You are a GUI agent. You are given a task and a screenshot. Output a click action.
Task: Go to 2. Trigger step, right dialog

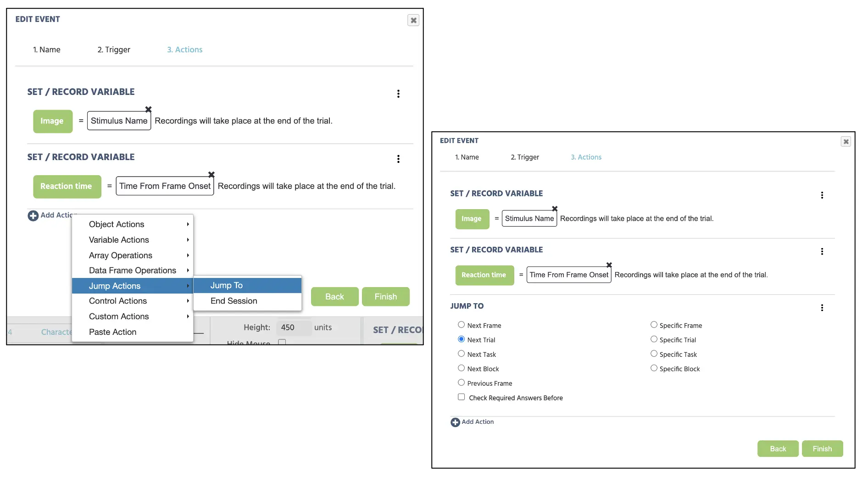point(525,157)
